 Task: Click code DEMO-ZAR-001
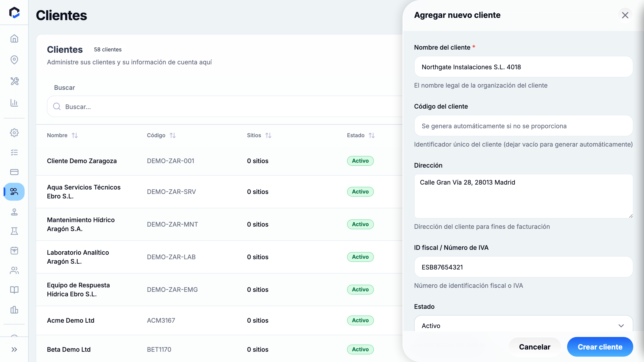pyautogui.click(x=170, y=161)
